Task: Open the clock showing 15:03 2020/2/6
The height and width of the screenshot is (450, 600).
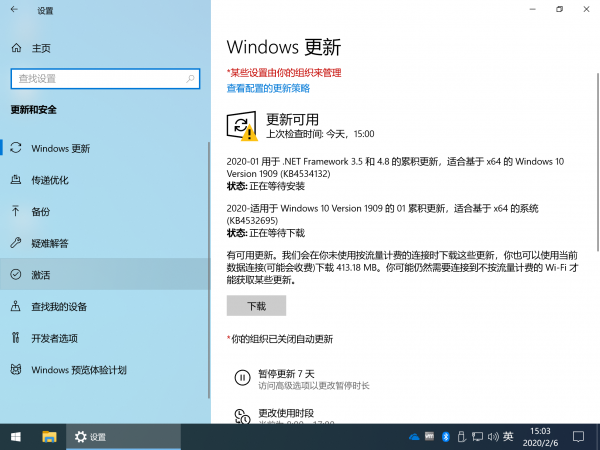Action: click(540, 437)
